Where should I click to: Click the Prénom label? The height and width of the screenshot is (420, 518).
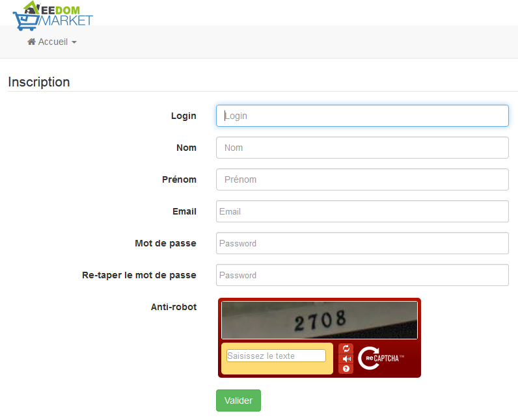click(179, 179)
